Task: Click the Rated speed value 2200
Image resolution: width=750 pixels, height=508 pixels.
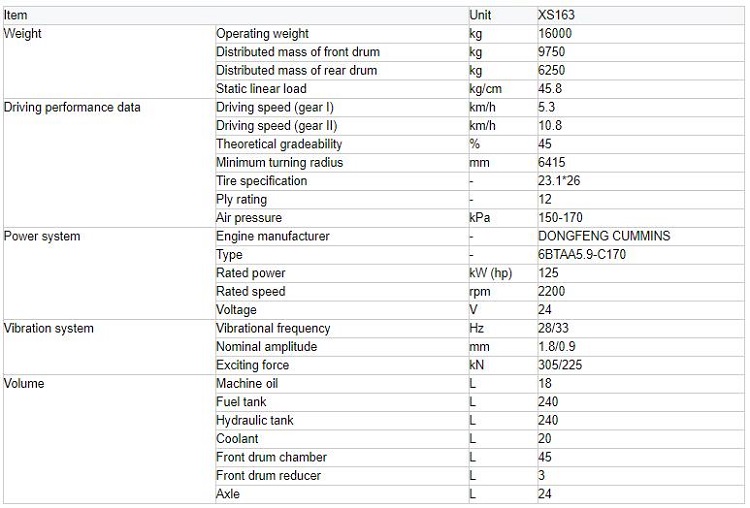Action: [x=551, y=291]
